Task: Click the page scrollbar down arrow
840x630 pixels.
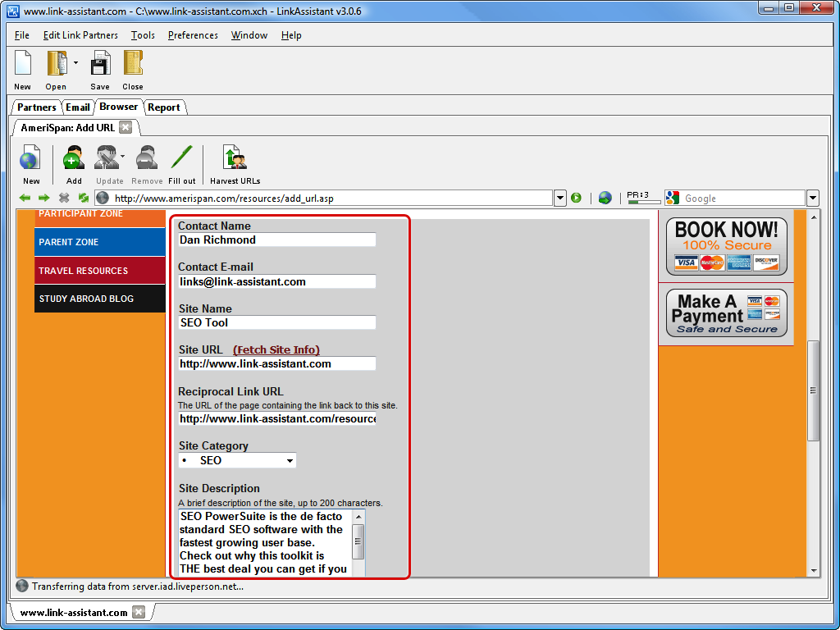Action: [814, 571]
